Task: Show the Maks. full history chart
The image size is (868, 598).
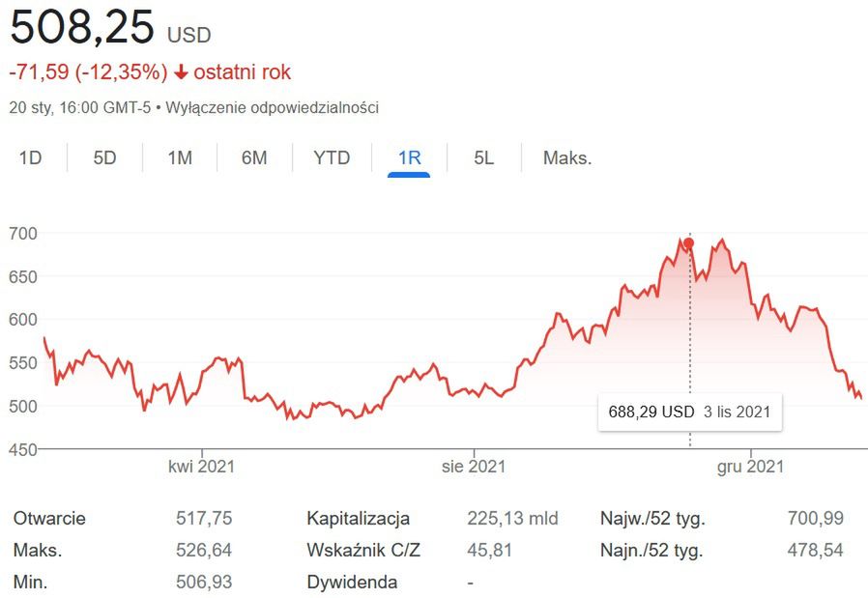Action: point(567,157)
